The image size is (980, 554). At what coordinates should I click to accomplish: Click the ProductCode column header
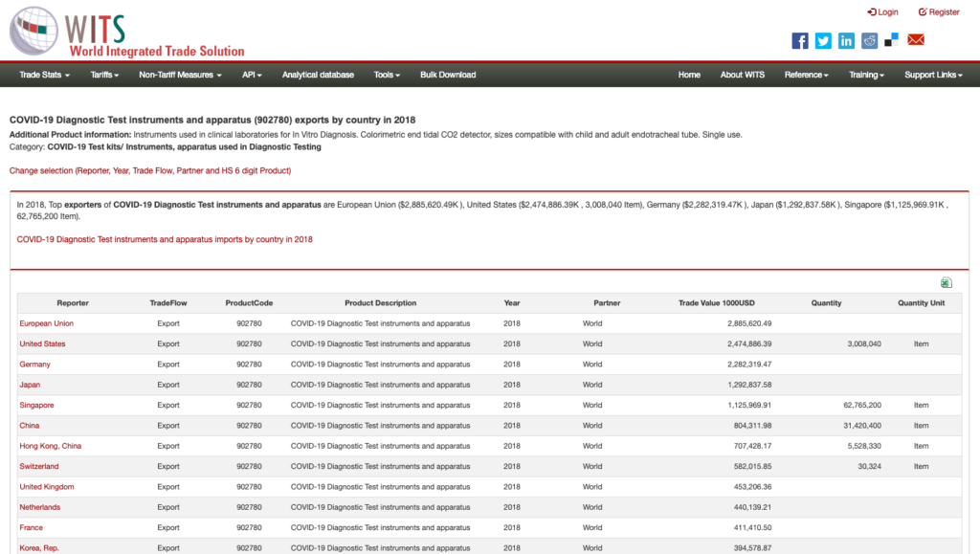pyautogui.click(x=249, y=303)
